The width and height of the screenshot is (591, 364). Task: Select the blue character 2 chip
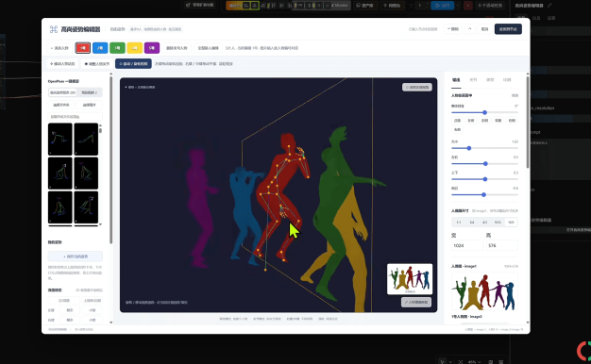click(100, 48)
